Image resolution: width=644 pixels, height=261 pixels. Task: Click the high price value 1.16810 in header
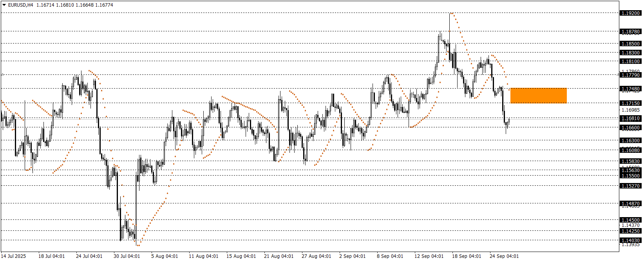coord(65,5)
